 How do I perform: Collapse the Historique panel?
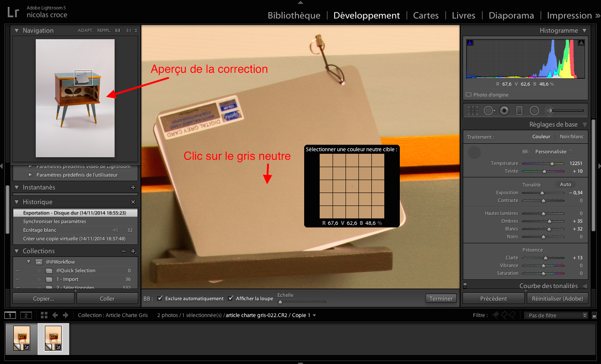pos(17,202)
